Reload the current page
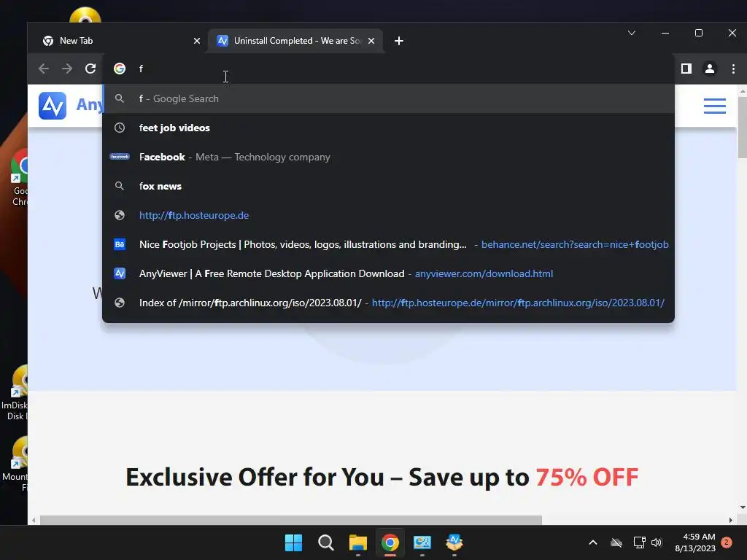Screen dimensions: 747x560 point(90,69)
